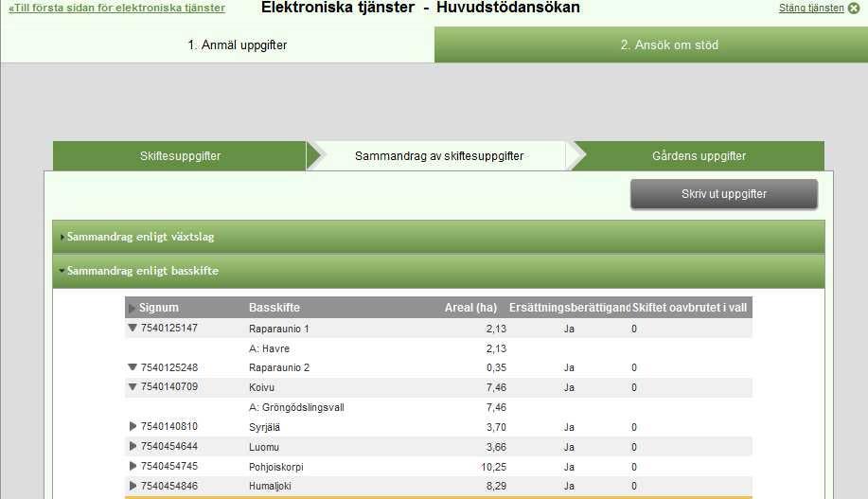
Task: Click signum number 7540454644
Action: point(168,446)
